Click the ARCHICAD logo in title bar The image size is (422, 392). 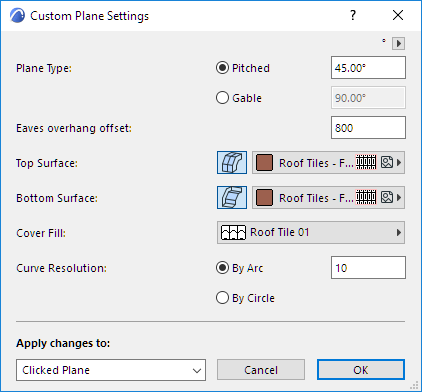click(x=17, y=16)
